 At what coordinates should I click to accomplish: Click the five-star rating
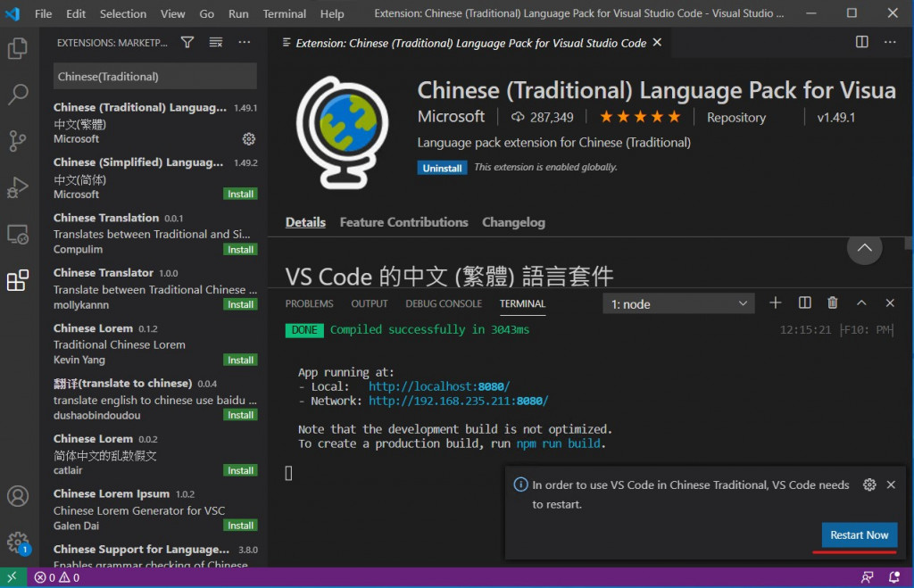coord(640,117)
